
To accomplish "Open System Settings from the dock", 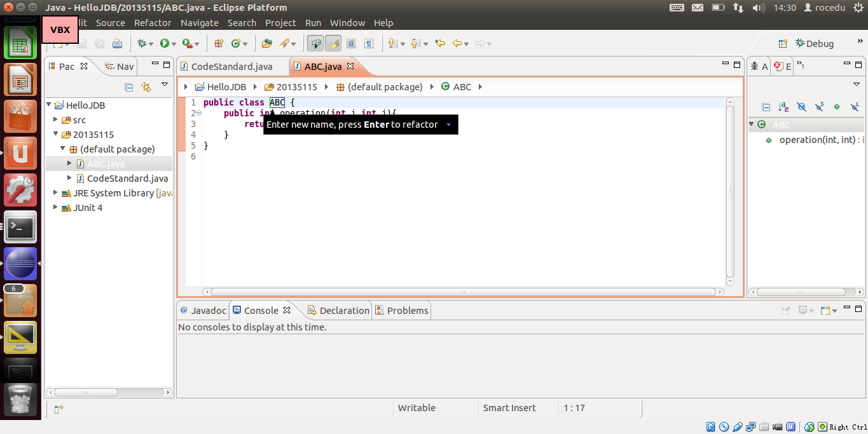I will click(20, 190).
